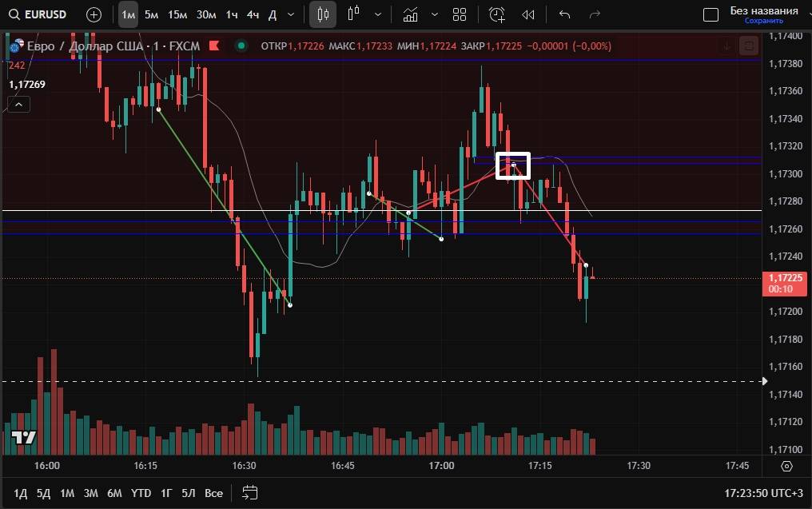Select the 5Л date range
Screen dimensions: 812x509
click(x=189, y=493)
